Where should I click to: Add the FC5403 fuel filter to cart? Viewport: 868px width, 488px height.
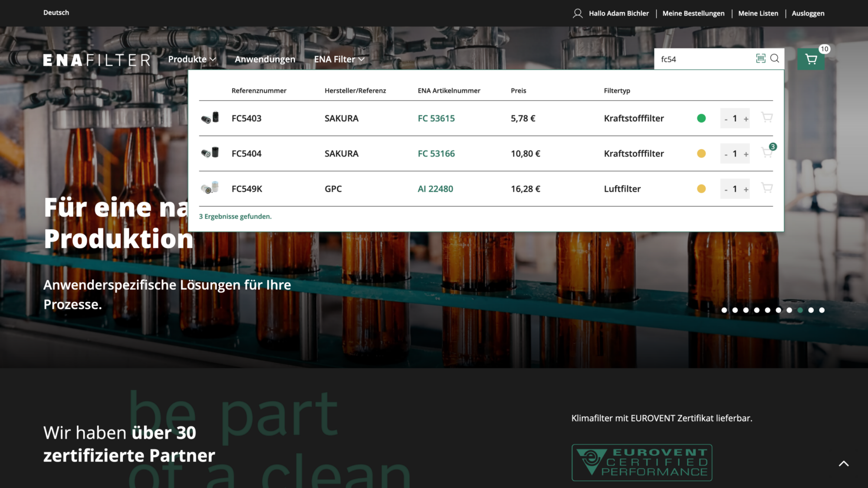767,118
